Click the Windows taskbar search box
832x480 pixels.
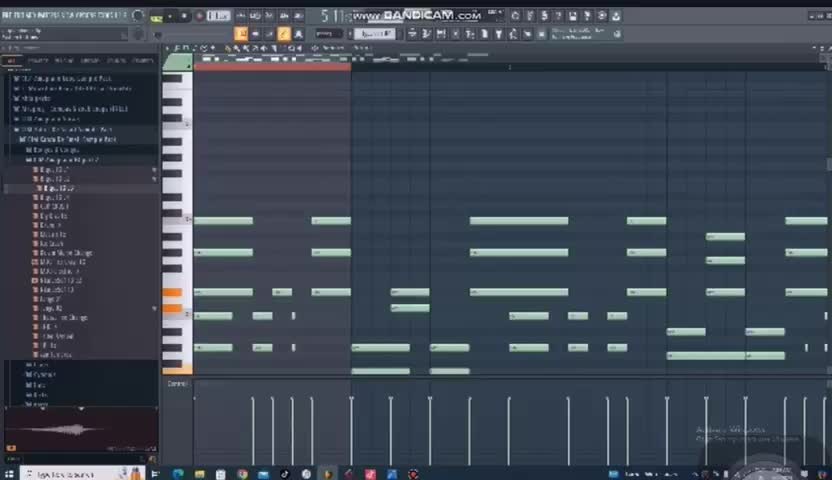pyautogui.click(x=82, y=474)
